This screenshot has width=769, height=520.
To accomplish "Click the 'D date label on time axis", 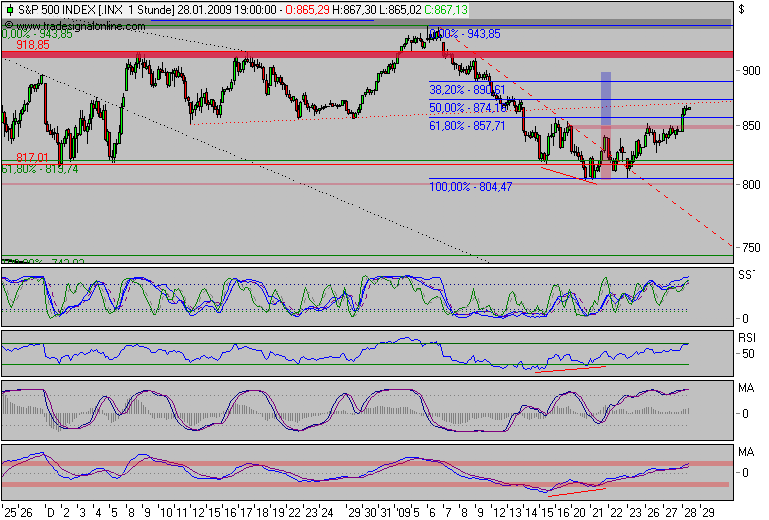I will (49, 512).
